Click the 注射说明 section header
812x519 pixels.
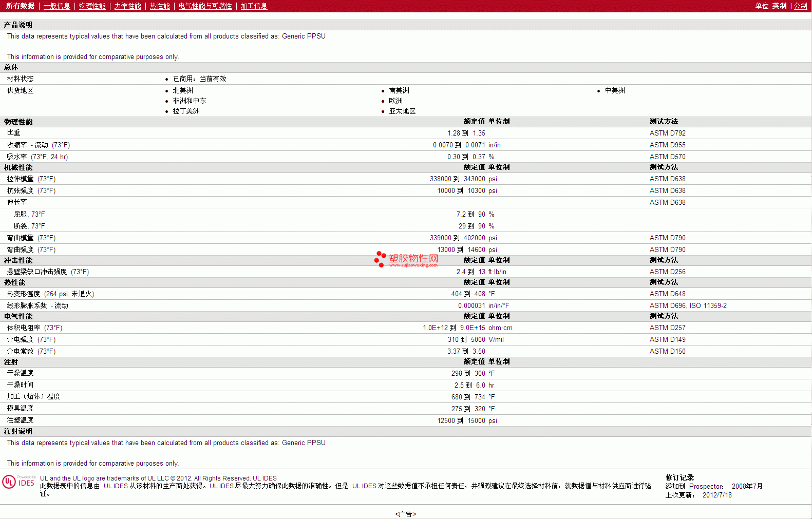18,432
